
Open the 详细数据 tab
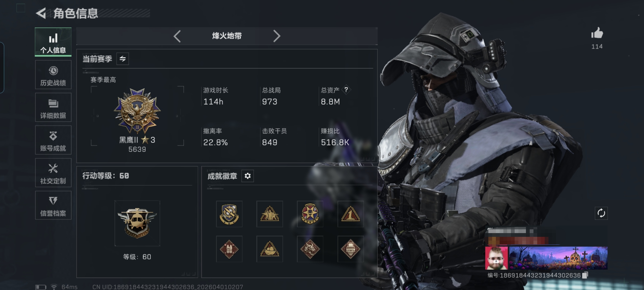pyautogui.click(x=53, y=107)
